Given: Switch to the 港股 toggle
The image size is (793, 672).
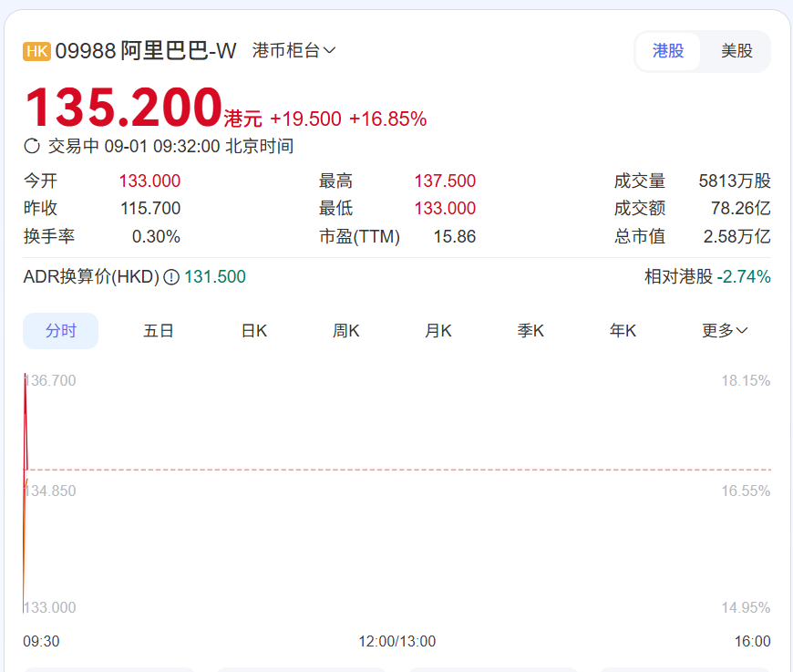Looking at the screenshot, I should (668, 51).
